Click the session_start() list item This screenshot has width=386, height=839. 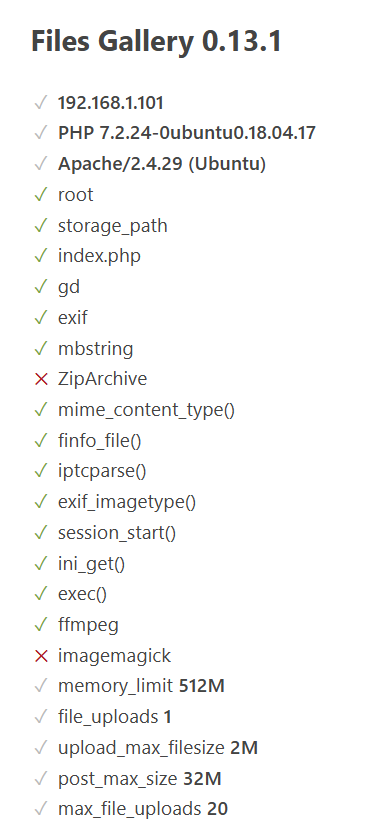117,533
